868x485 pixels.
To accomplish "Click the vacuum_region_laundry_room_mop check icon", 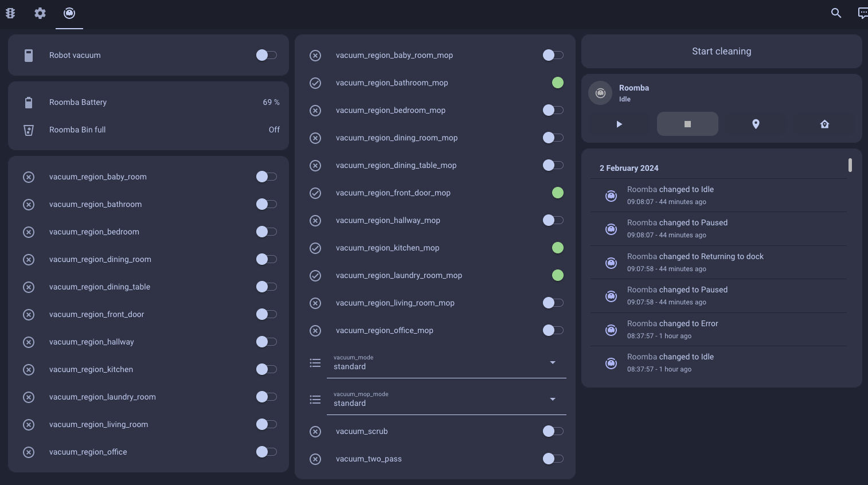I will pyautogui.click(x=315, y=276).
